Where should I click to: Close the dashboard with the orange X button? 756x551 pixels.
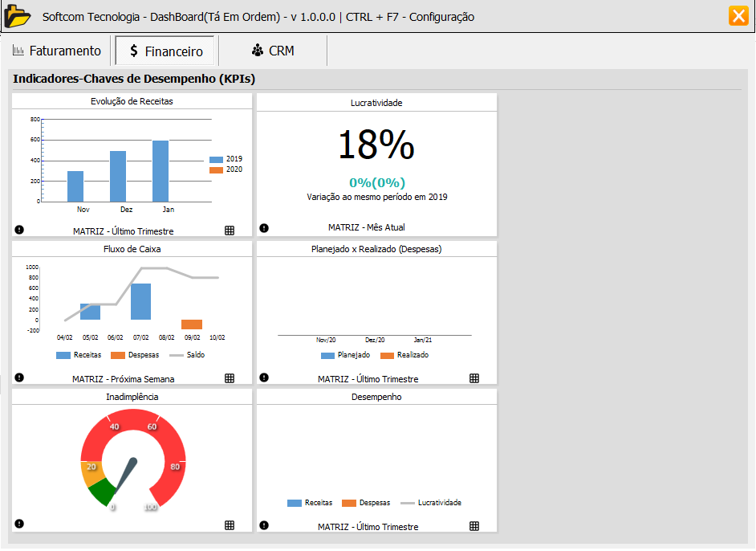tap(738, 16)
